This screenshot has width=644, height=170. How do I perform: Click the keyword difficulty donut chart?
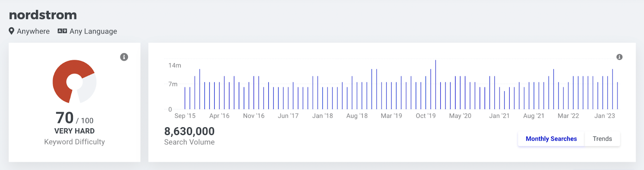(74, 82)
